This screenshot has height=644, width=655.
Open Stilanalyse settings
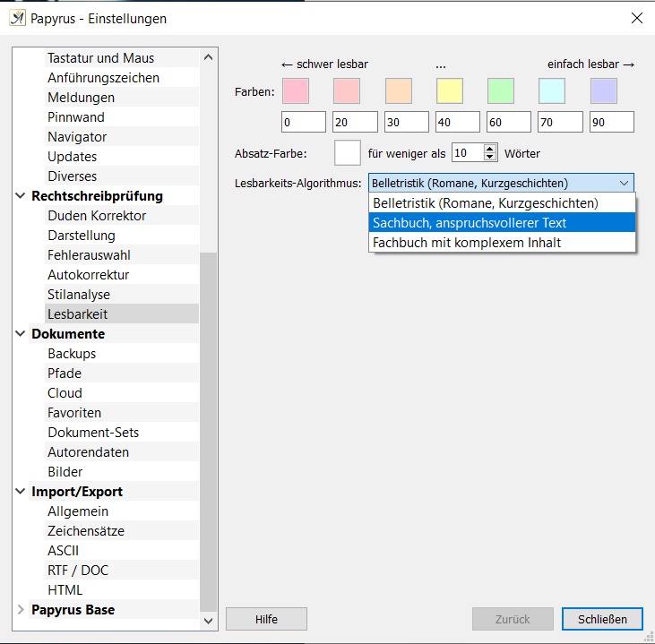click(122, 295)
